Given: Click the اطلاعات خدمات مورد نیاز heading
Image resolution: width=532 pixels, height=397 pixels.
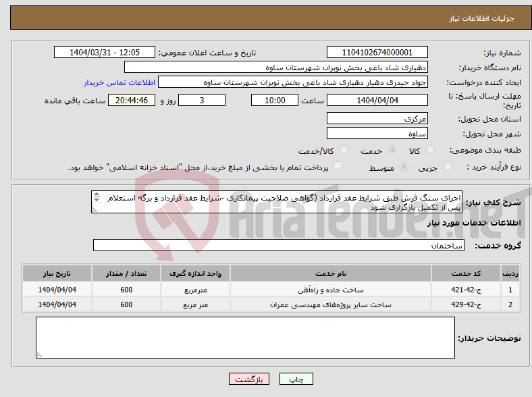Looking at the screenshot, I should tap(474, 223).
